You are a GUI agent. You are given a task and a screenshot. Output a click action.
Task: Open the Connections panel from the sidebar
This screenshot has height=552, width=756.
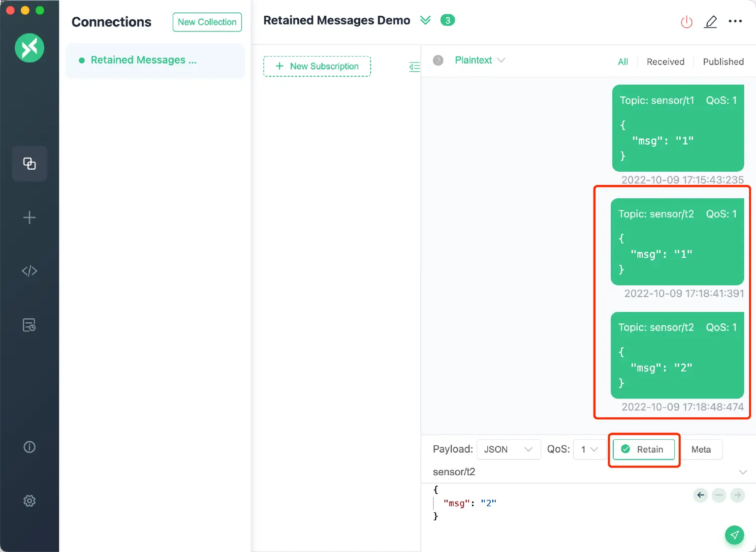pyautogui.click(x=29, y=163)
